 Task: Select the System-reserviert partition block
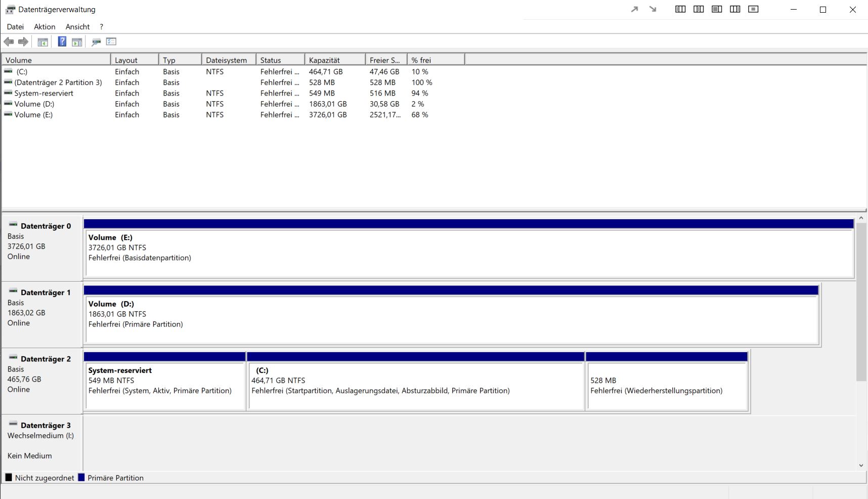pos(165,381)
